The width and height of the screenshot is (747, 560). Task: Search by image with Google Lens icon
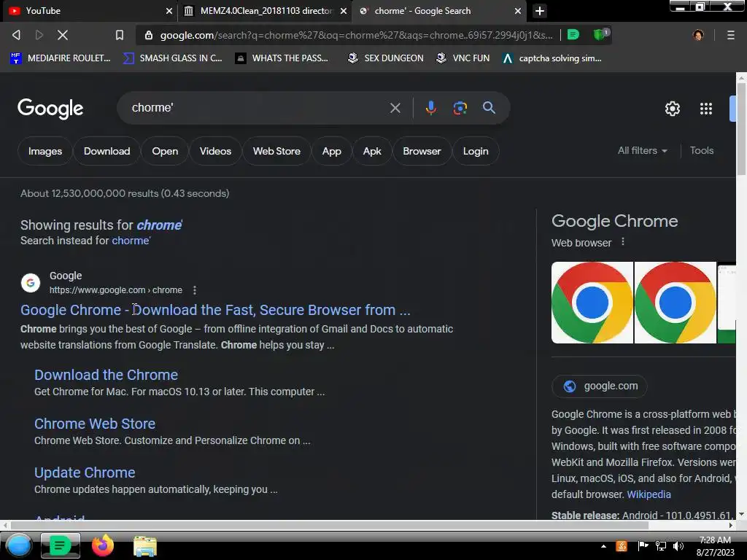click(460, 108)
